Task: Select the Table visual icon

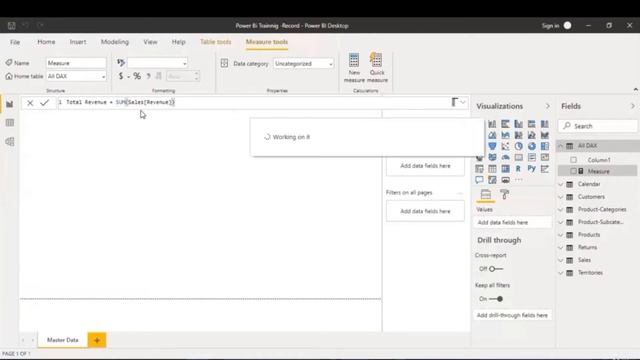Action: click(x=492, y=169)
